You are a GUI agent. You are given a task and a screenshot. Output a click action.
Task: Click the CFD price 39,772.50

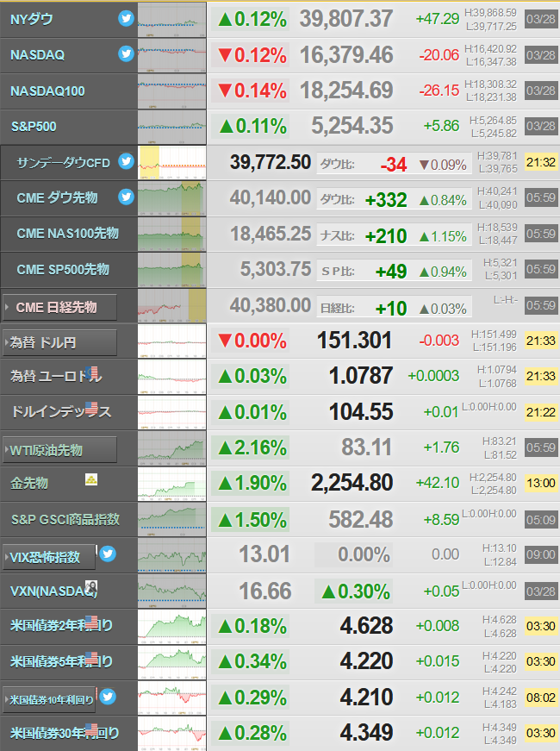coord(271,162)
